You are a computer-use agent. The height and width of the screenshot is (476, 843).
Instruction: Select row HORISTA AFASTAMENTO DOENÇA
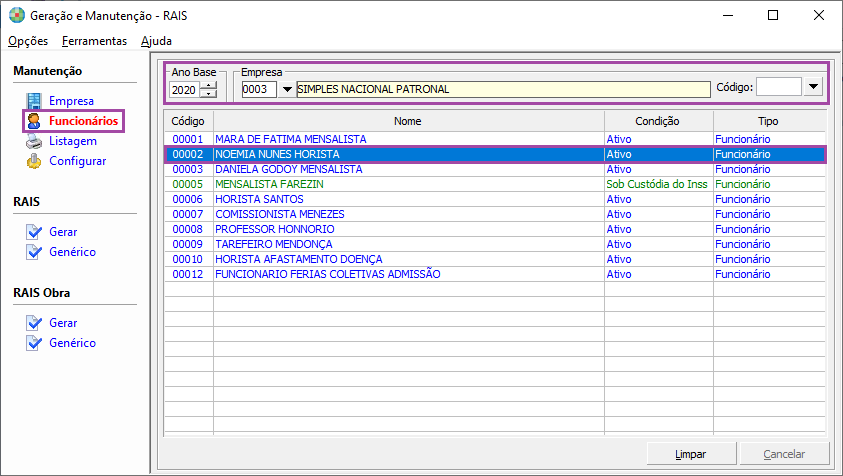[x=495, y=259]
